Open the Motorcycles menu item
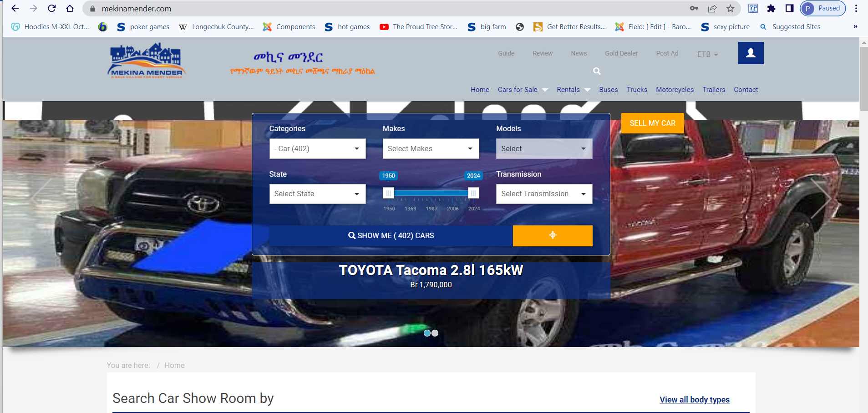 point(675,90)
